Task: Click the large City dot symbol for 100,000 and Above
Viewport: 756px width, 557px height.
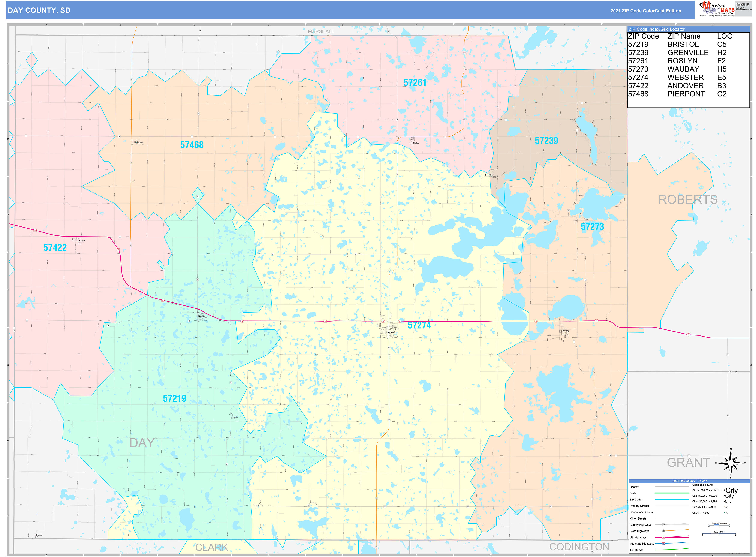Action: [x=724, y=490]
